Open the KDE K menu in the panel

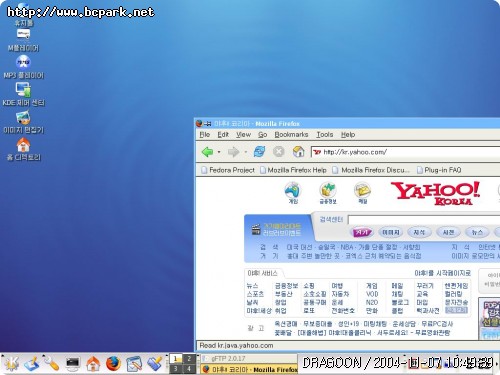[11, 363]
